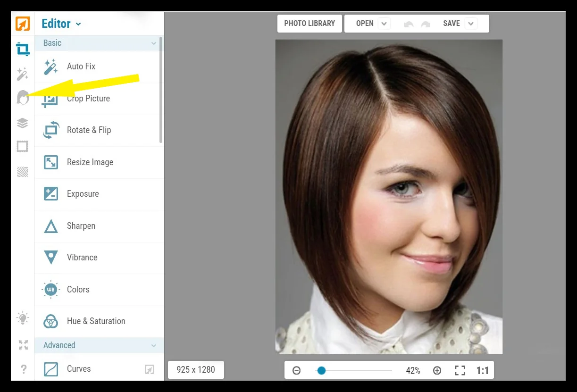
Task: Click the 925 x 1280 dimensions box
Action: (196, 370)
